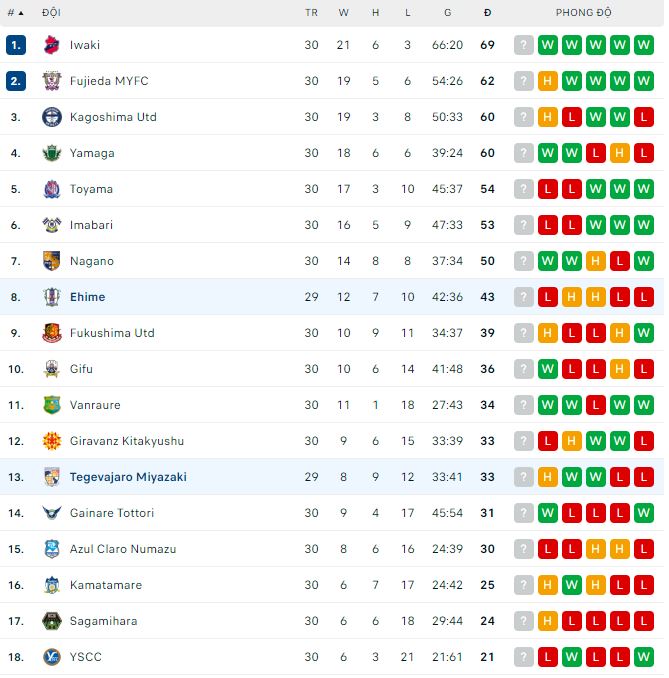
Task: Click the ĐỘI column header
Action: [x=51, y=13]
